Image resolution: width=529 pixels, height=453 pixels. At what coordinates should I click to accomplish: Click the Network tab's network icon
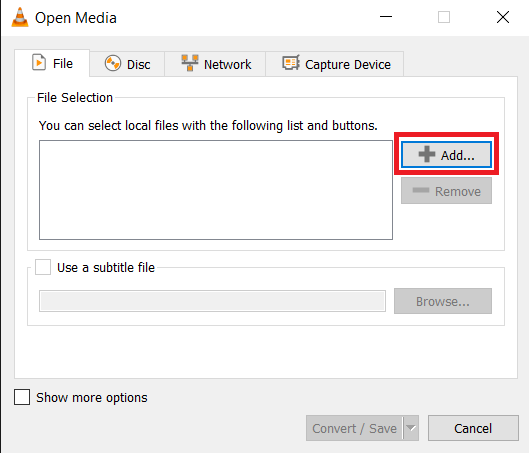(x=190, y=63)
